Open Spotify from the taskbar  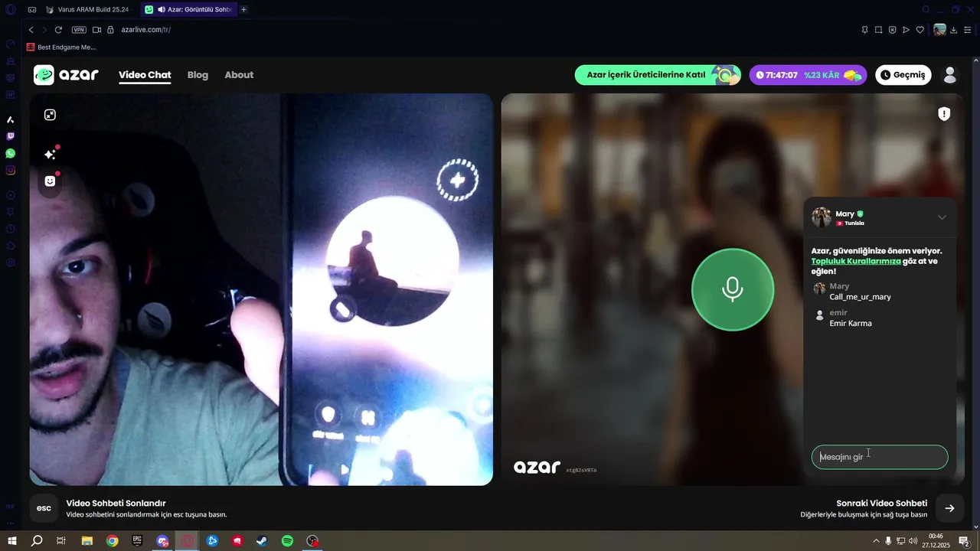(287, 541)
